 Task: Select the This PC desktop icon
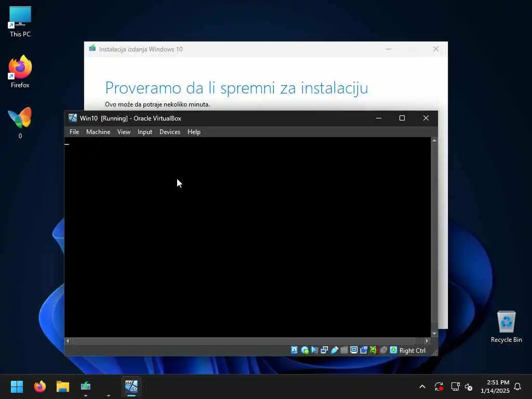pos(20,21)
